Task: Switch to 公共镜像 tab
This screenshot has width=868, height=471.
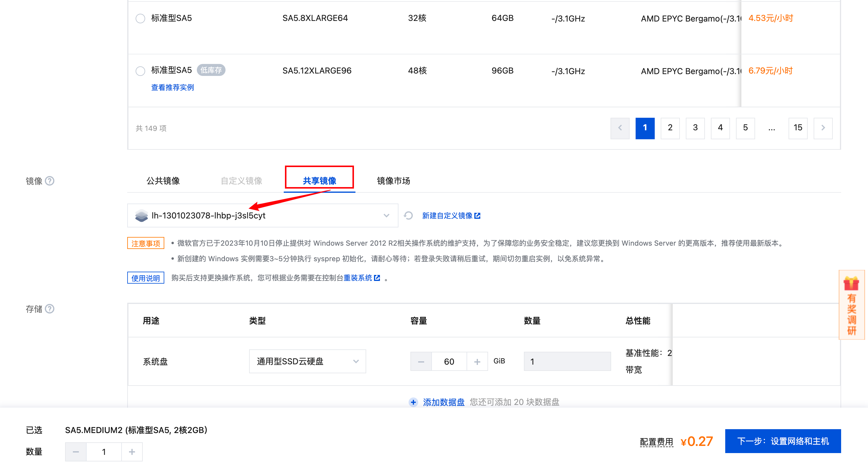Action: pos(163,181)
